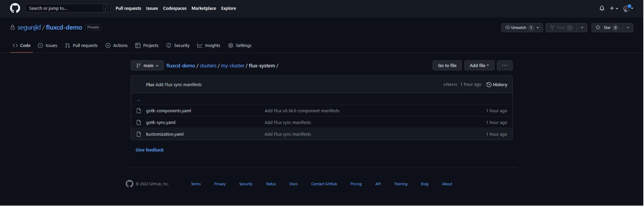Open the main branch selector

[147, 66]
